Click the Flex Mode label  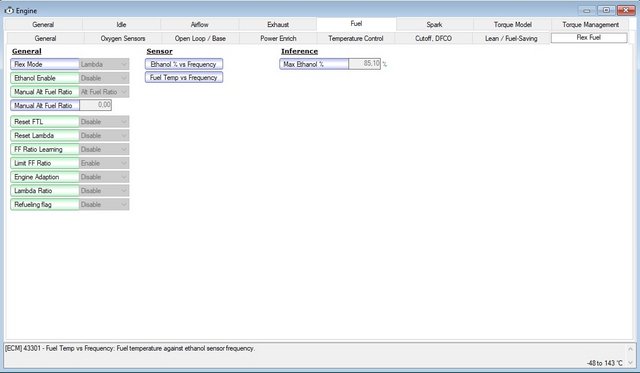44,64
